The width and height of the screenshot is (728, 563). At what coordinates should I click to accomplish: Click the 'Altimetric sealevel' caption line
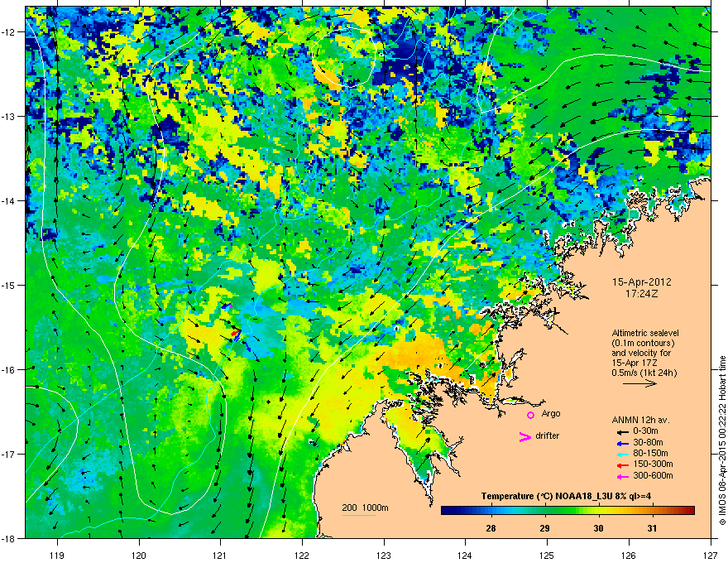point(645,333)
